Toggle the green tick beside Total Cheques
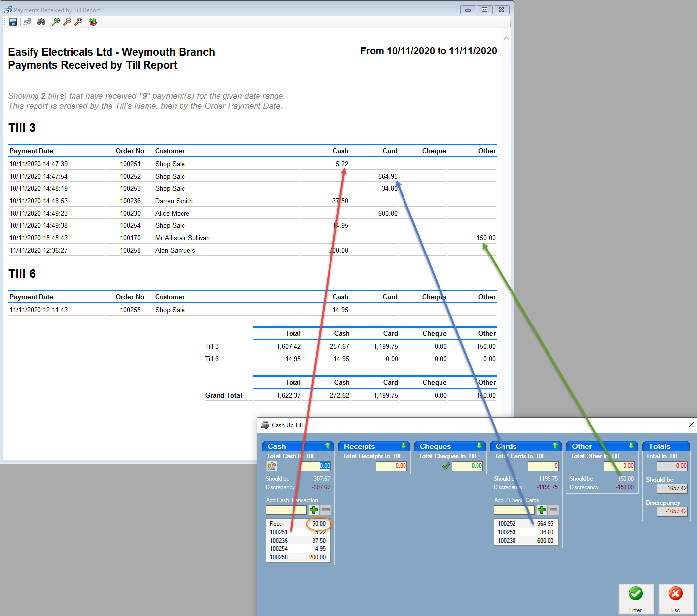697x616 pixels. tap(446, 466)
